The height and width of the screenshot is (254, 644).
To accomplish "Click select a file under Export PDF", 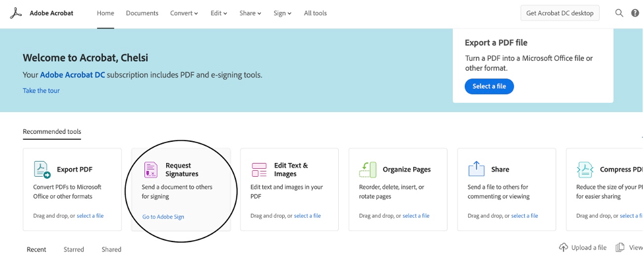I will [x=90, y=216].
